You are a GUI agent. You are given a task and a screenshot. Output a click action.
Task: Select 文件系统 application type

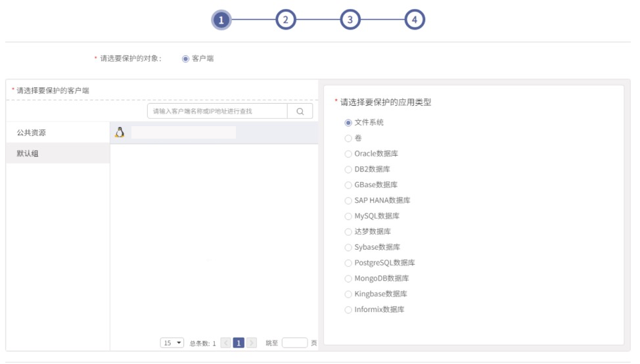(348, 123)
